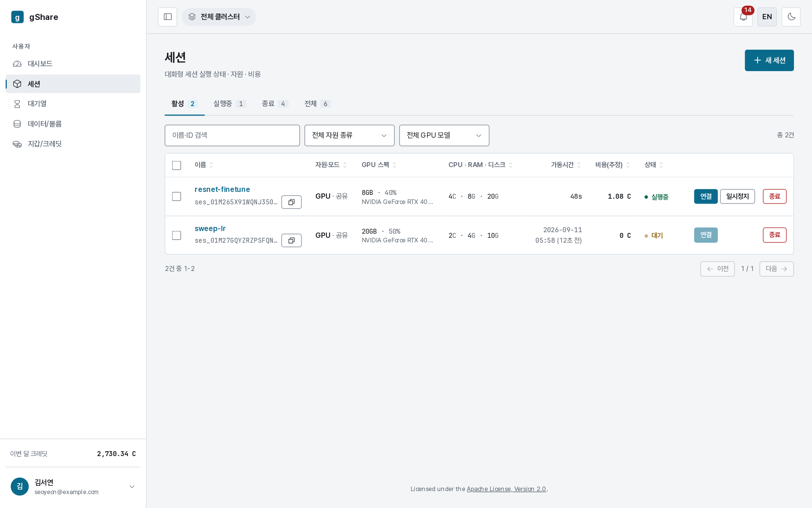Viewport: 812px width, 508px height.
Task: Click the gShare logo icon
Action: pyautogui.click(x=17, y=17)
